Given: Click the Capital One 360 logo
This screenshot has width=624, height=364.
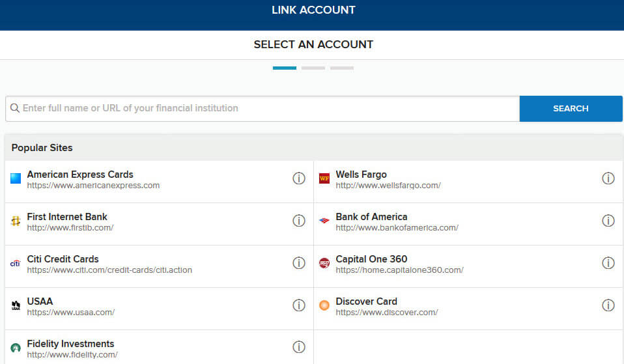Looking at the screenshot, I should click(324, 263).
